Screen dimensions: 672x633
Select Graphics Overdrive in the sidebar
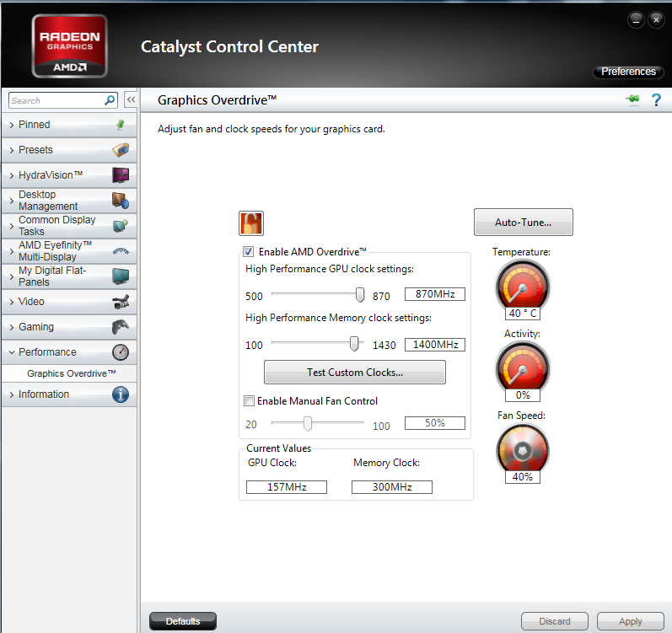[71, 373]
